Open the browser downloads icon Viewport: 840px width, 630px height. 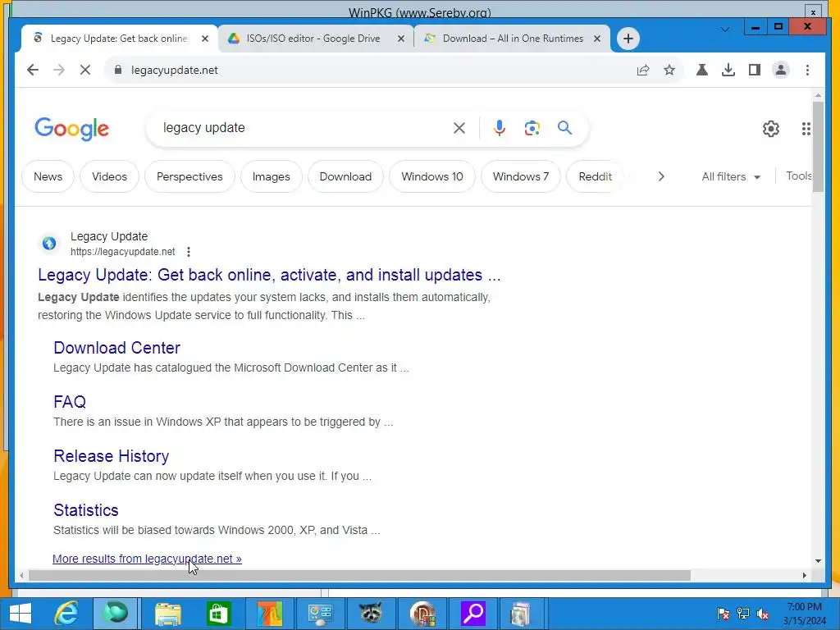tap(728, 71)
